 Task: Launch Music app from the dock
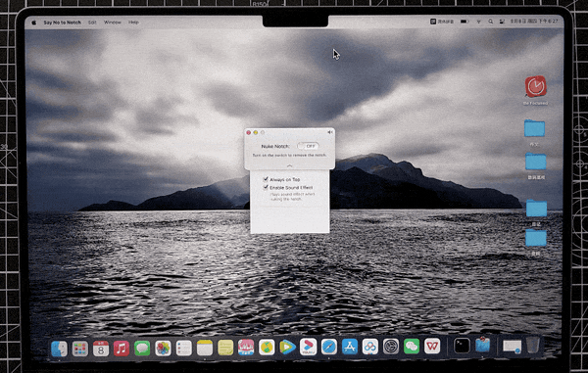pos(122,349)
